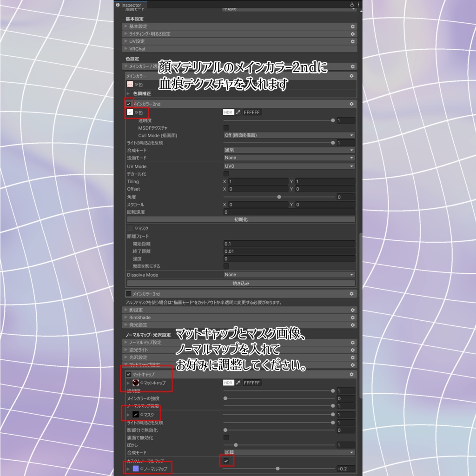Switch to the Inspector tab
The width and height of the screenshot is (476, 476).
[131, 5]
